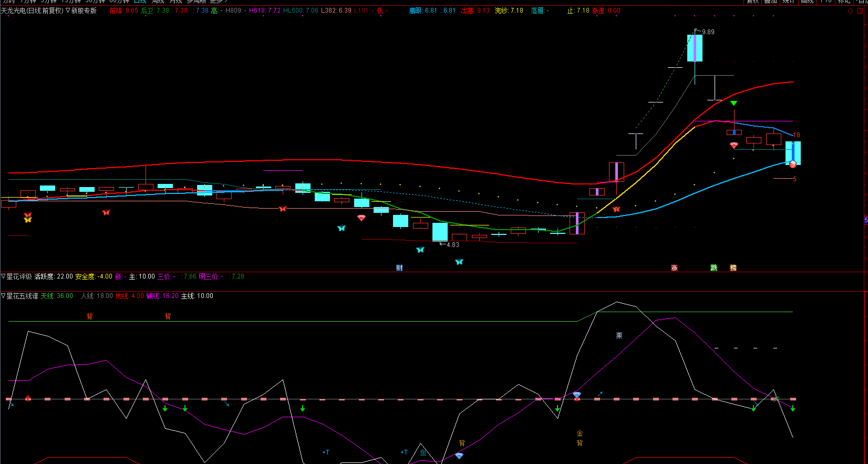The image size is (868, 464).
Task: Click the cyan butterfly left of the 4.83 label
Action: (420, 250)
